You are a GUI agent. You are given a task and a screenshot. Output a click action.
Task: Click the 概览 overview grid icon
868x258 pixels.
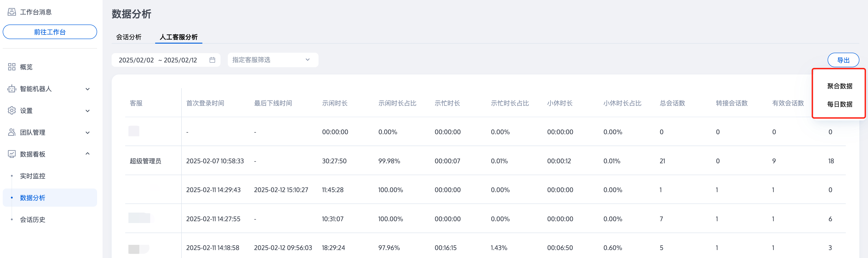pos(12,67)
